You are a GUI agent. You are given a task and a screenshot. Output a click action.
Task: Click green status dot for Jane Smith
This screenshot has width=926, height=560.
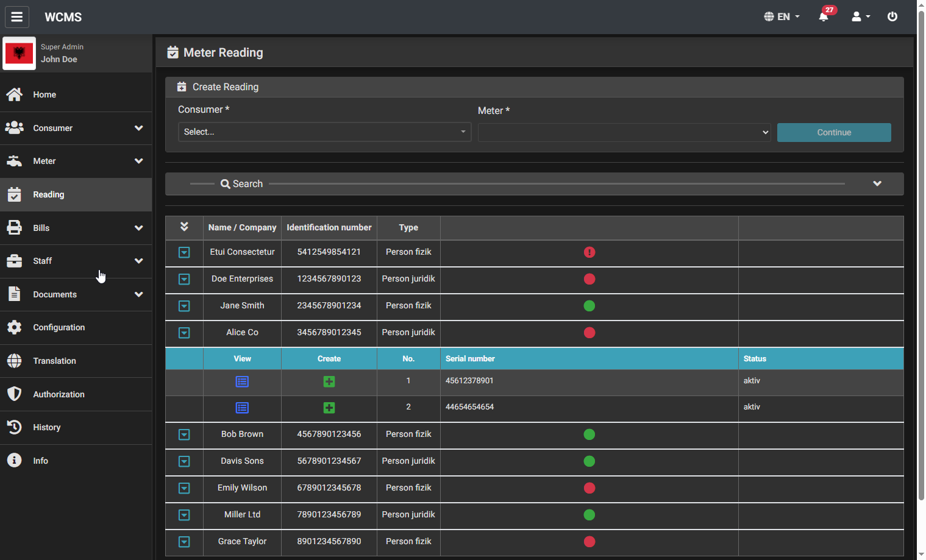coord(589,306)
